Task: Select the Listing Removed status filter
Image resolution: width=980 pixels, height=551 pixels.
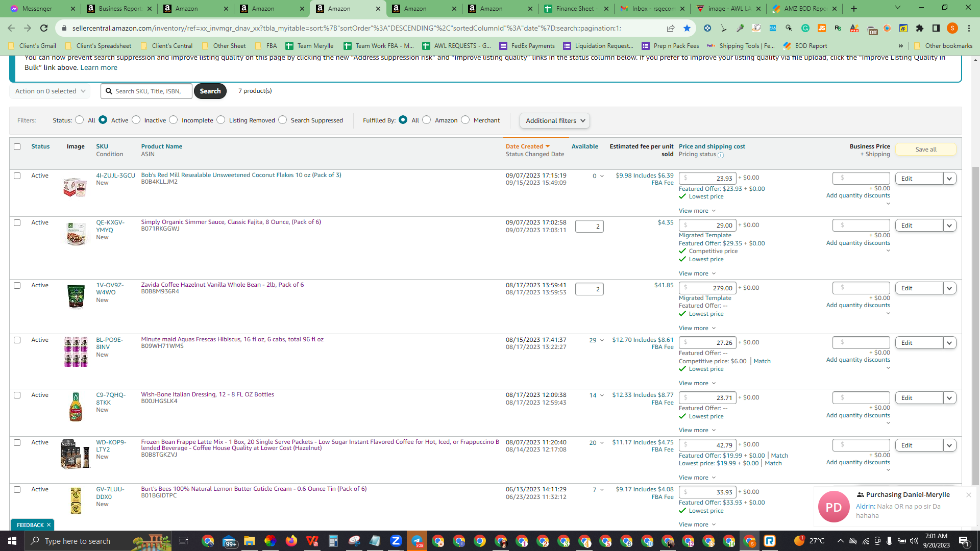Action: coord(221,120)
